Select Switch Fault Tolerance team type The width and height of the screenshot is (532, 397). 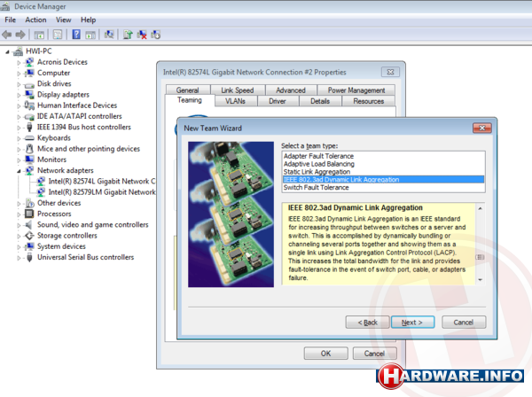pos(383,188)
